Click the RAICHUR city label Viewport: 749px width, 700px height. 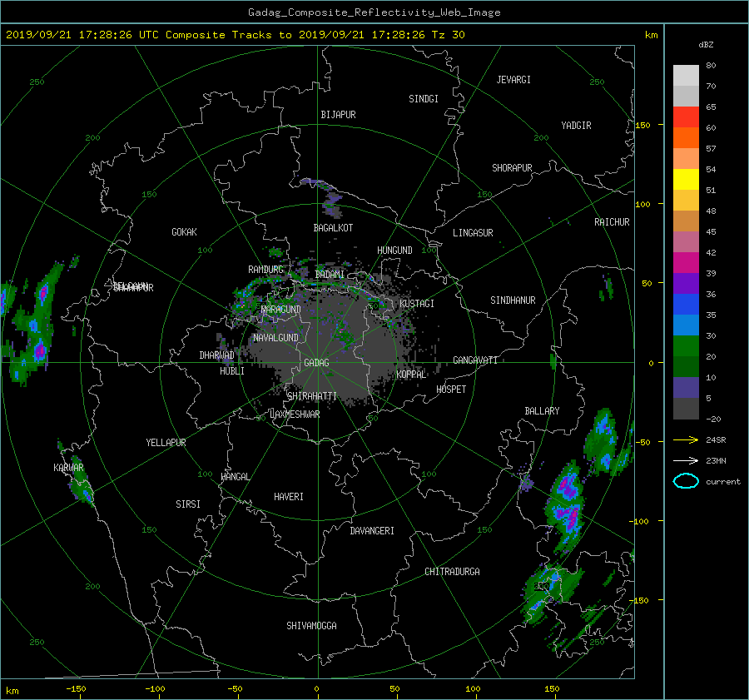[x=612, y=222]
